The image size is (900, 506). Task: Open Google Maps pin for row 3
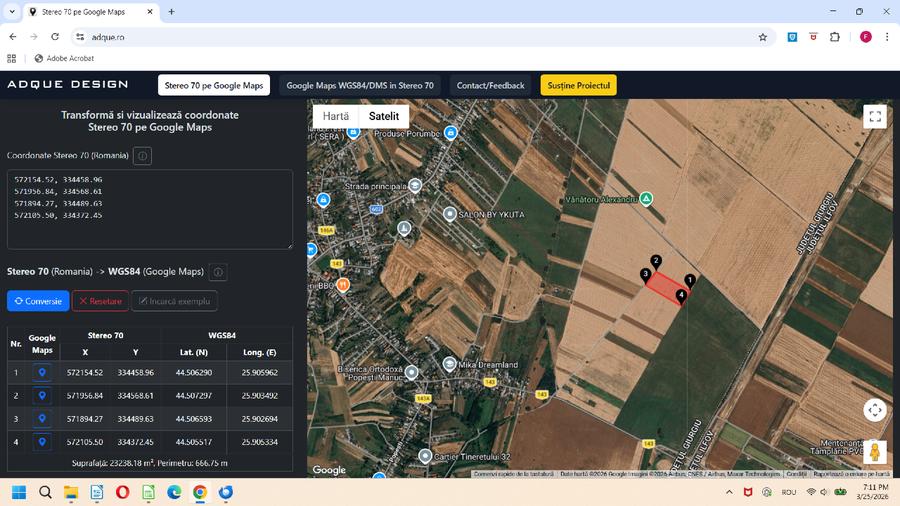pyautogui.click(x=42, y=419)
